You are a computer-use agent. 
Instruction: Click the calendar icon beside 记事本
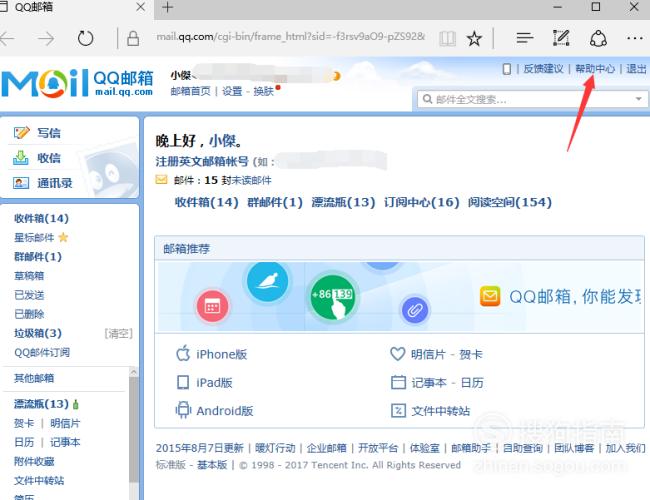pos(398,382)
